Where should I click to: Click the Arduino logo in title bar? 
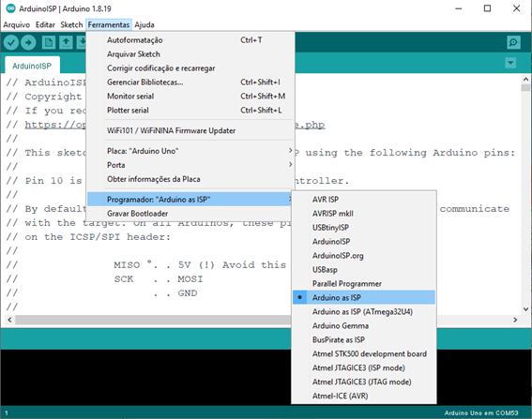tap(11, 8)
